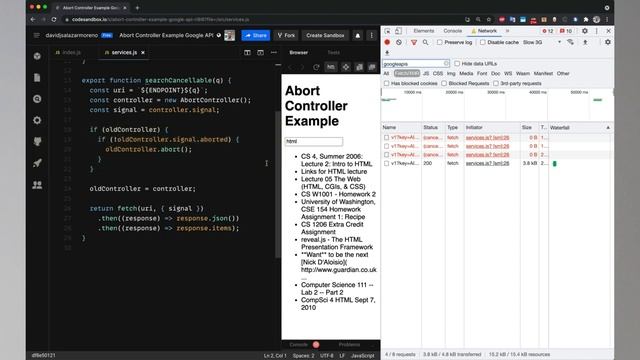
Task: Close the services.js editor tab
Action: pos(143,53)
